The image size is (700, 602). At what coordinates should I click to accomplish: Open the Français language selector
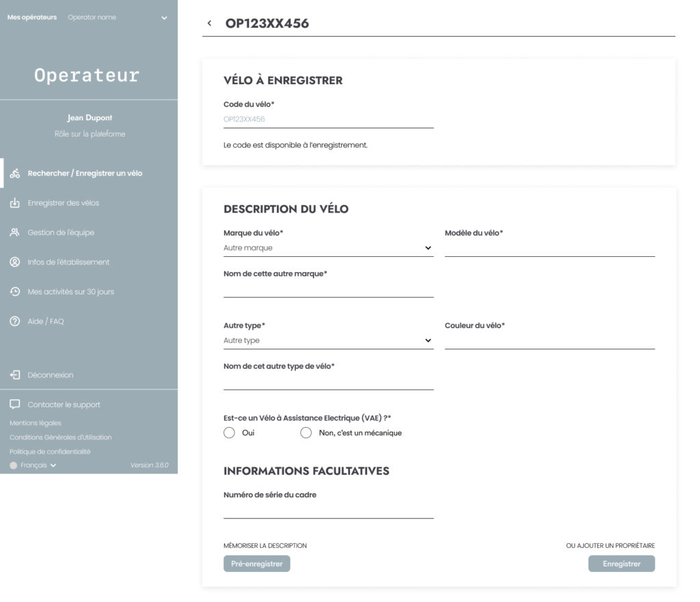coord(33,465)
